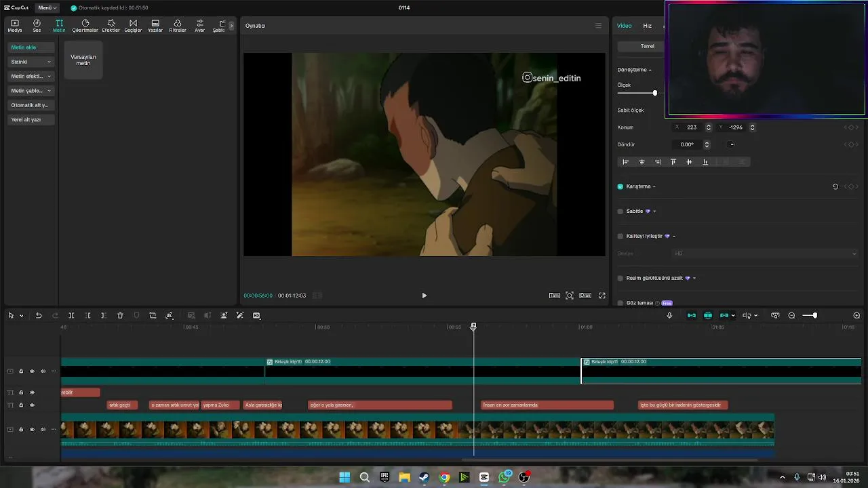
Task: Click the undo arrow in timeline toolbar
Action: (x=39, y=315)
